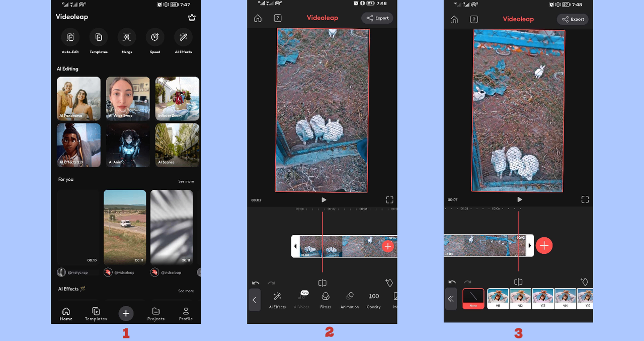Tap the redo arrow in the AI Effects toolbar editor

[271, 283]
